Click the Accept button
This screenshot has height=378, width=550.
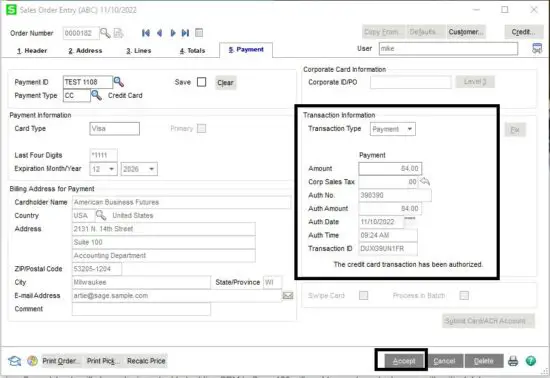click(x=404, y=361)
